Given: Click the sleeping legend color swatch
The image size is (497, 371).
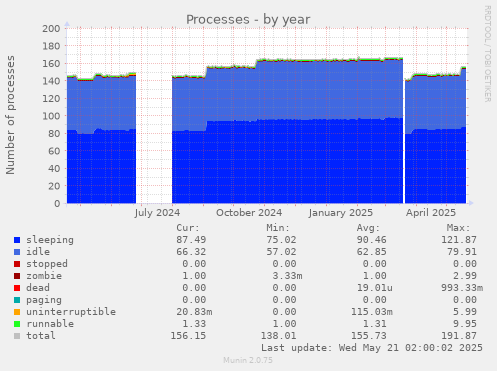Looking at the screenshot, I should pos(17,240).
